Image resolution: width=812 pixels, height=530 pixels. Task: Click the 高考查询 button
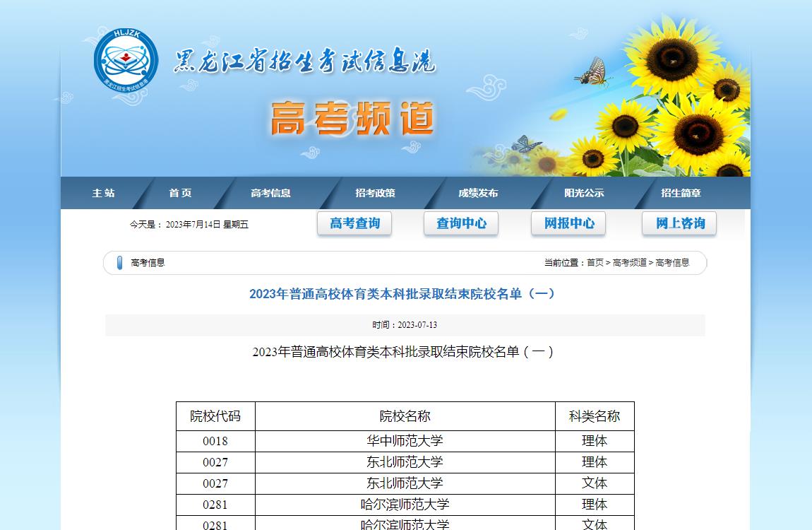354,223
